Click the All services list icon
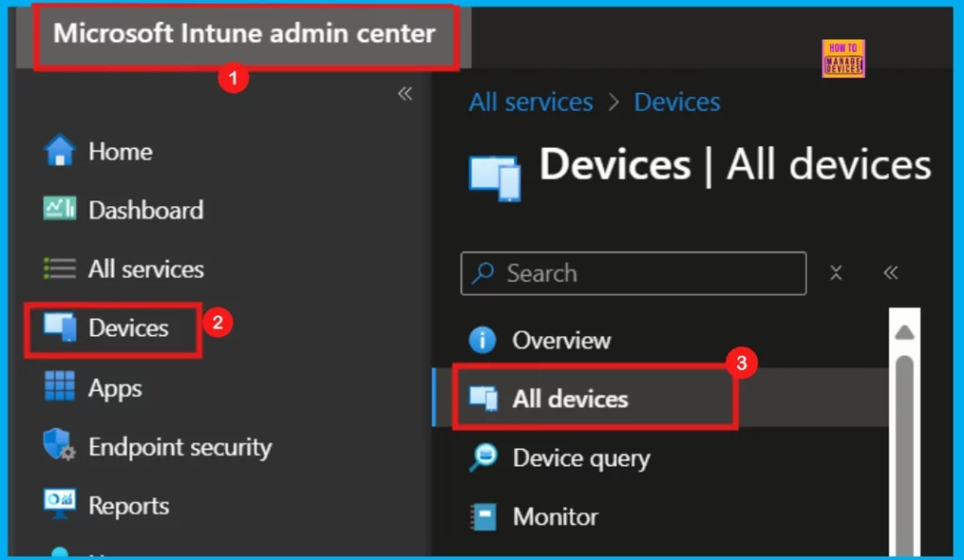 pos(59,268)
